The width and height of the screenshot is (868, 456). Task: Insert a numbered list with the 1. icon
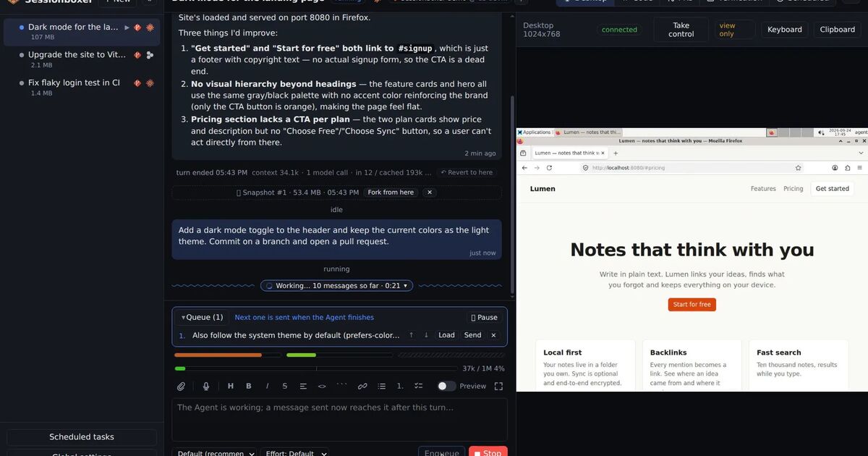400,386
